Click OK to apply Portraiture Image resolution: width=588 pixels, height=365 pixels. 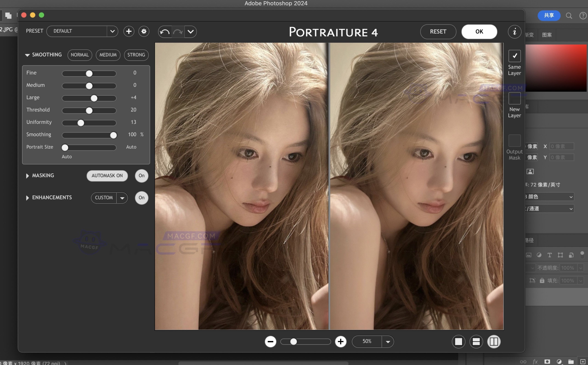pyautogui.click(x=479, y=31)
